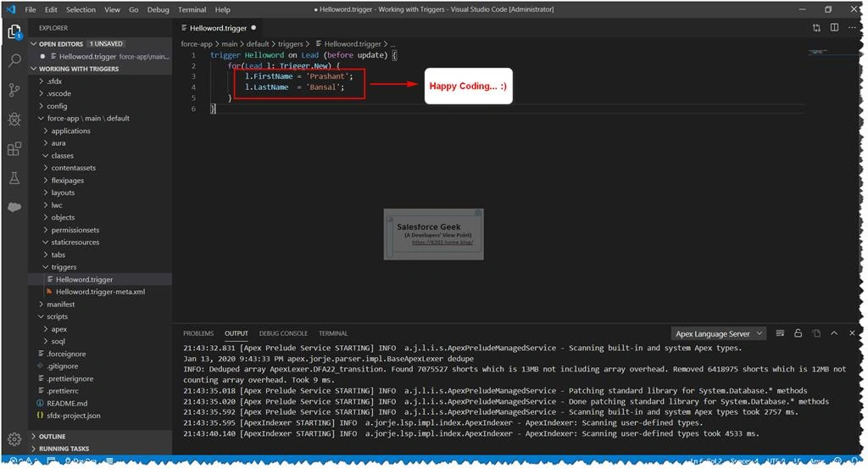Clear the output panel
The image size is (868, 469).
[x=780, y=333]
